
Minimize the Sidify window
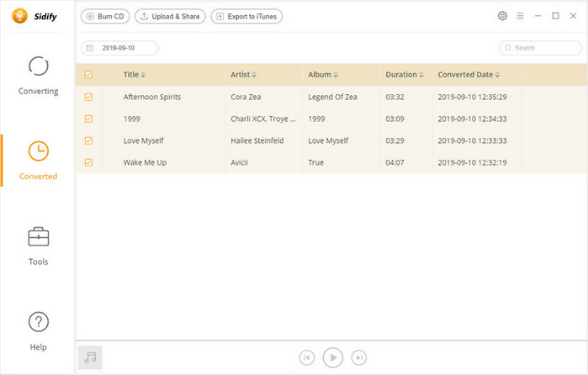tap(538, 16)
